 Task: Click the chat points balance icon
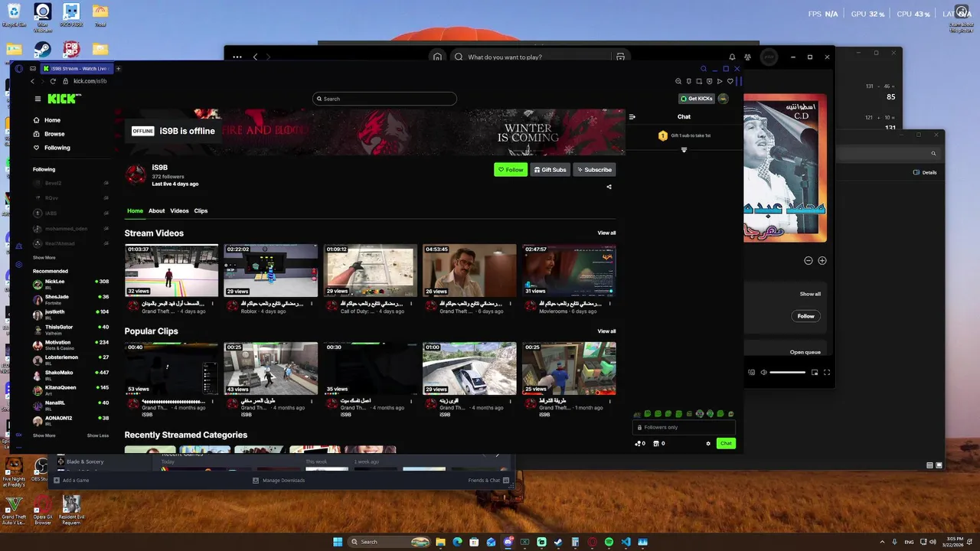(x=639, y=443)
